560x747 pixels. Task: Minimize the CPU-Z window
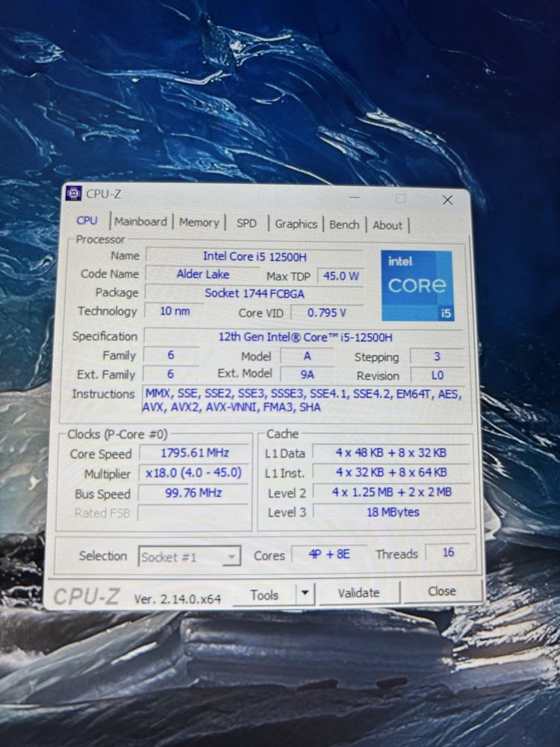click(355, 196)
